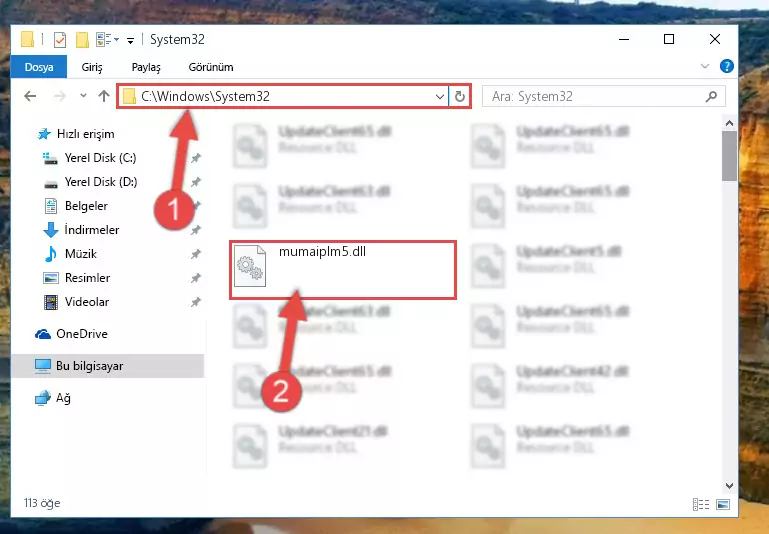Click the search magnifier icon
Viewport: 769px width, 534px height.
pyautogui.click(x=711, y=97)
